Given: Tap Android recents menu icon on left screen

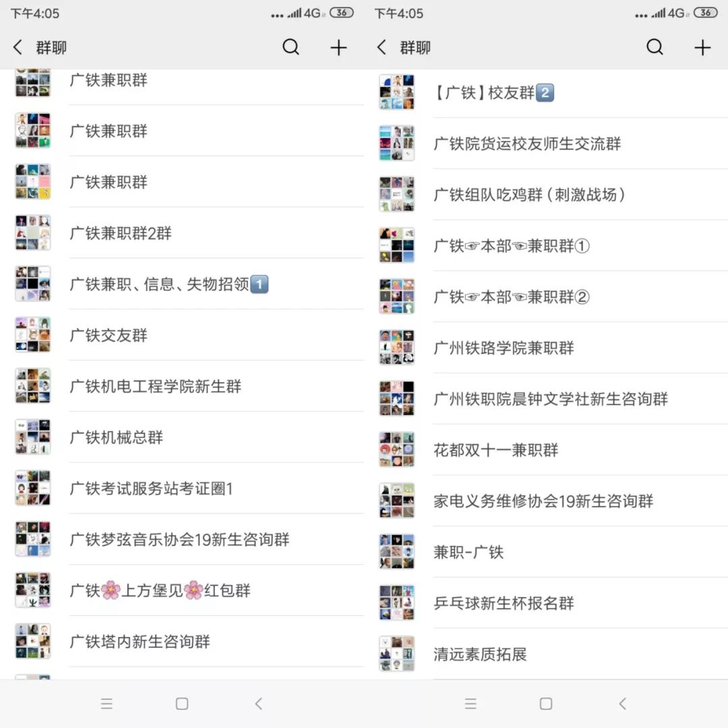Looking at the screenshot, I should pyautogui.click(x=107, y=703).
